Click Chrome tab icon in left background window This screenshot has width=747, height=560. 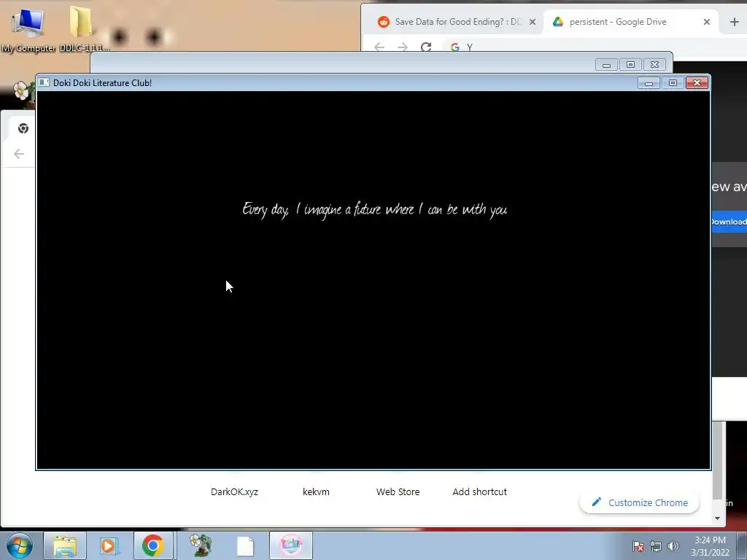pyautogui.click(x=23, y=128)
